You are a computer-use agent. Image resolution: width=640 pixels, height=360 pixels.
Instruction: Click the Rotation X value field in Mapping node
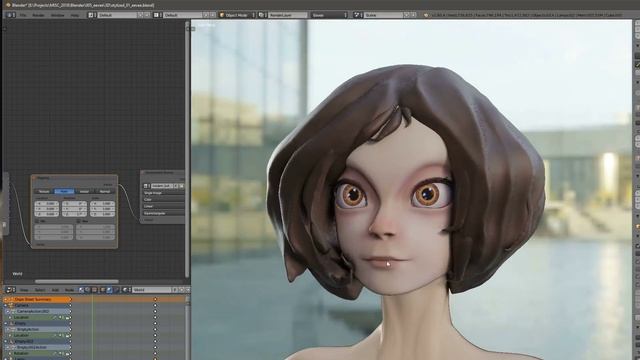(74, 203)
